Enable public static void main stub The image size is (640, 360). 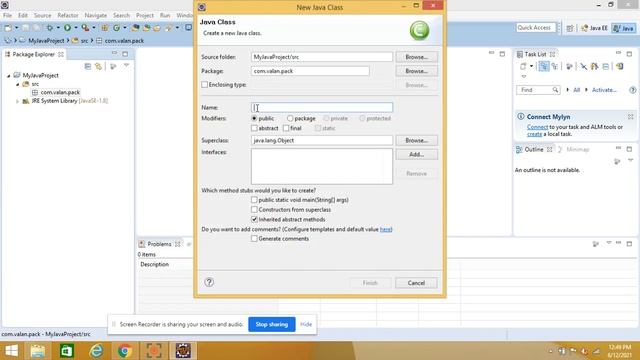coord(254,200)
